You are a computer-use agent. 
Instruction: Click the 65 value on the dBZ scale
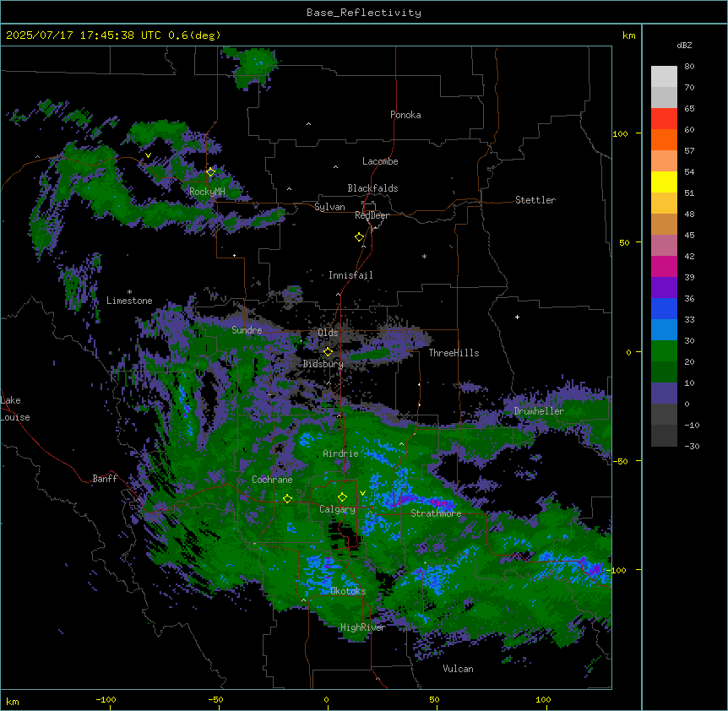(x=689, y=109)
